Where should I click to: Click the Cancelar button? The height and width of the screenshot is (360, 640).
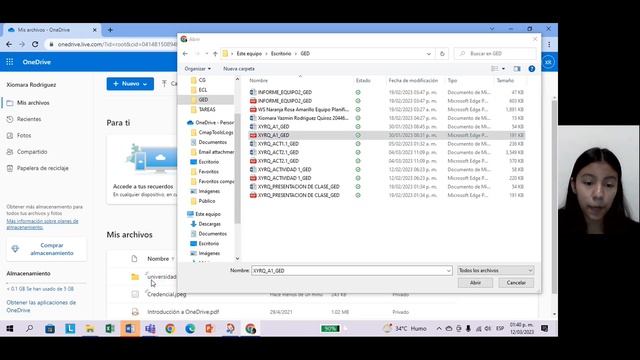(x=516, y=283)
